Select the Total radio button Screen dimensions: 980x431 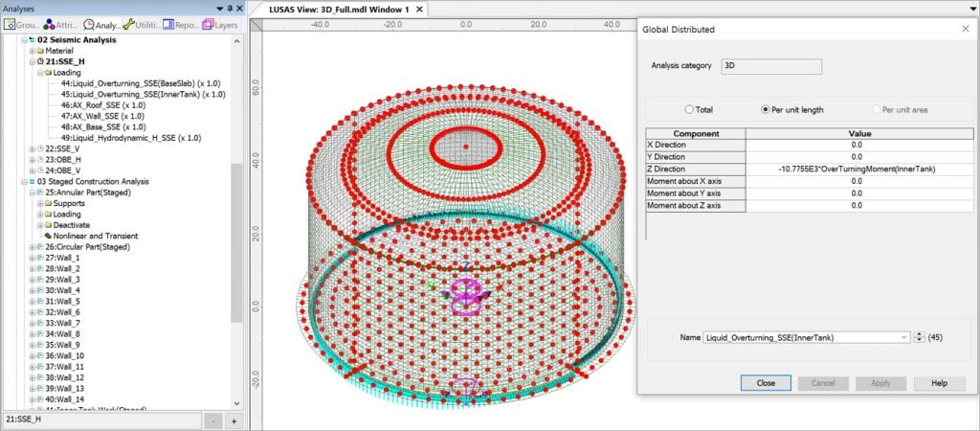click(689, 109)
